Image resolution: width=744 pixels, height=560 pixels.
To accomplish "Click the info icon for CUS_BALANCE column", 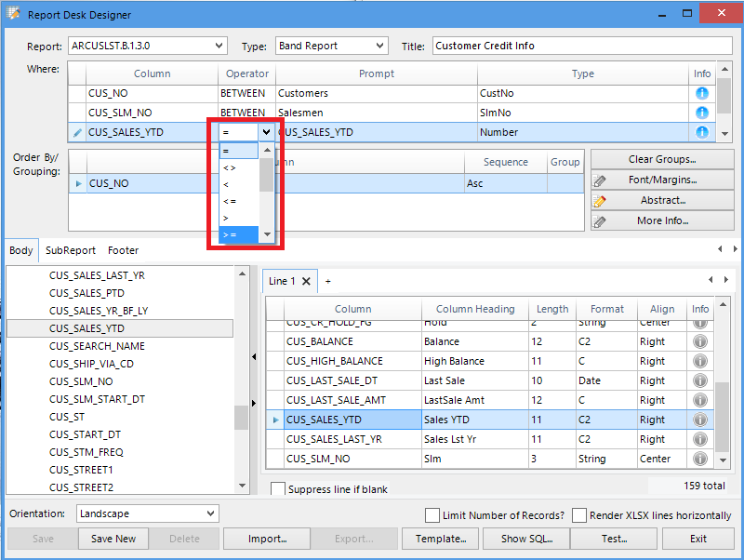I will [700, 341].
